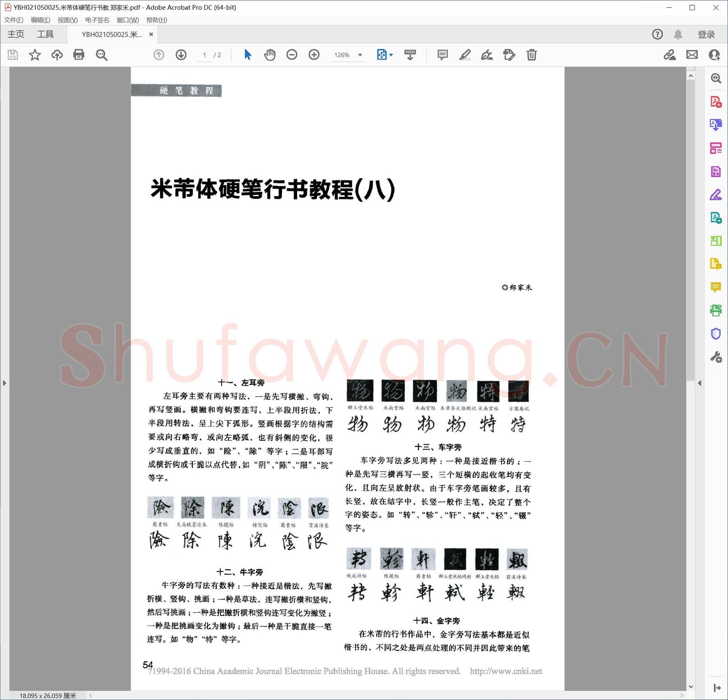The width and height of the screenshot is (728, 700).
Task: Open the Edit PDF tool in sidebar
Action: pyautogui.click(x=716, y=171)
